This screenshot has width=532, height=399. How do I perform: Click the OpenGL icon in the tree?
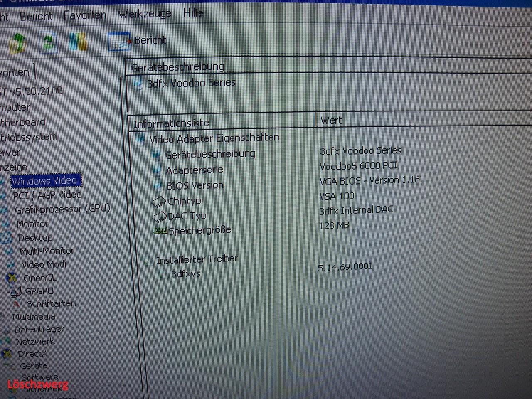(x=12, y=278)
